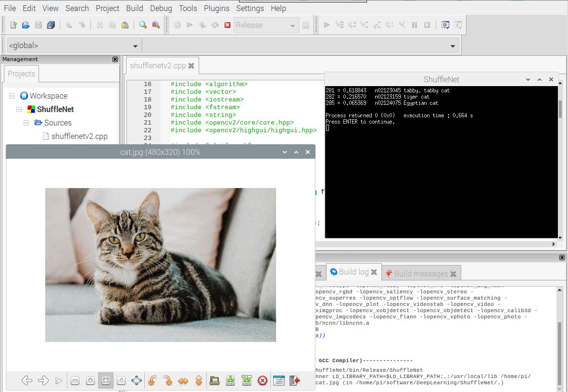Switch to the Build messages tab

(420, 274)
